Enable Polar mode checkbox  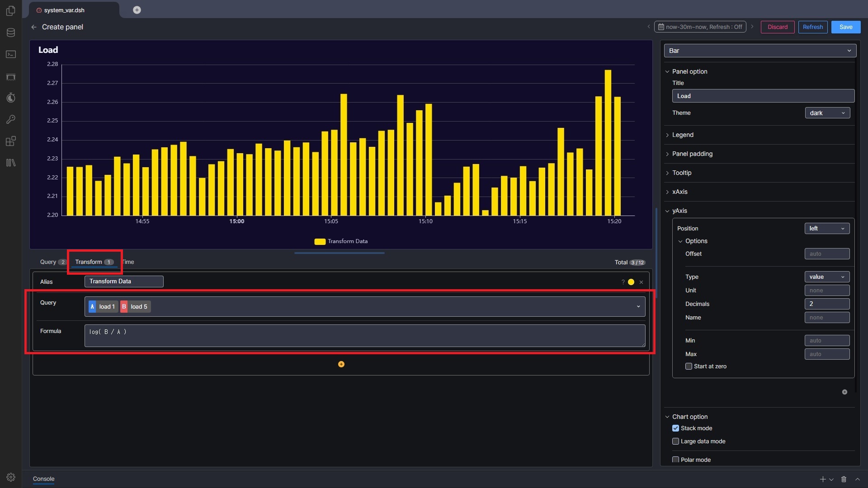pos(675,460)
